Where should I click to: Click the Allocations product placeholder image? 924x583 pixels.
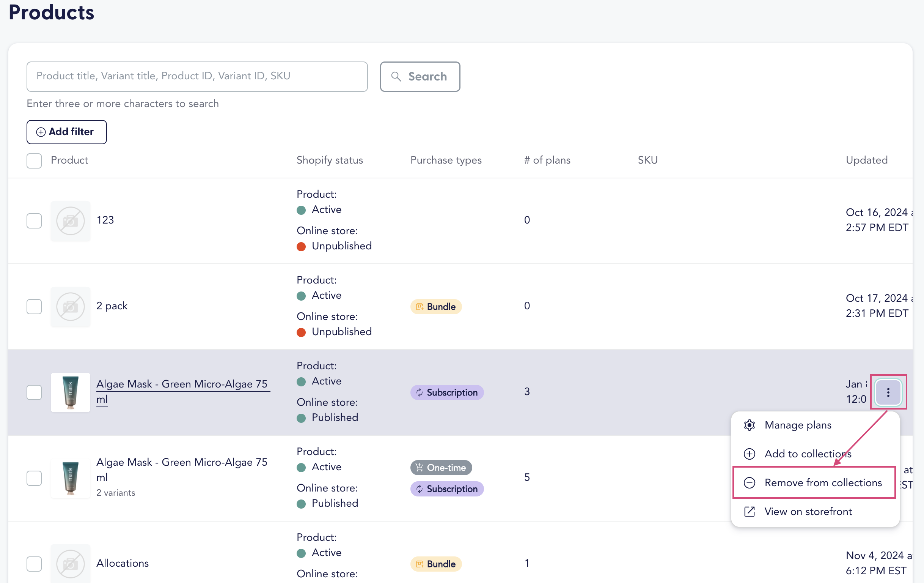[x=71, y=563]
